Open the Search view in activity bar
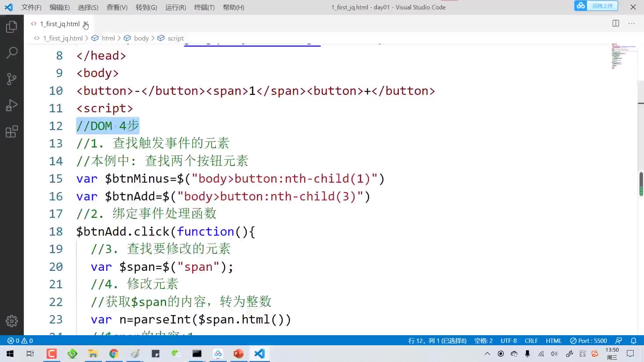This screenshot has width=644, height=362. 12,53
